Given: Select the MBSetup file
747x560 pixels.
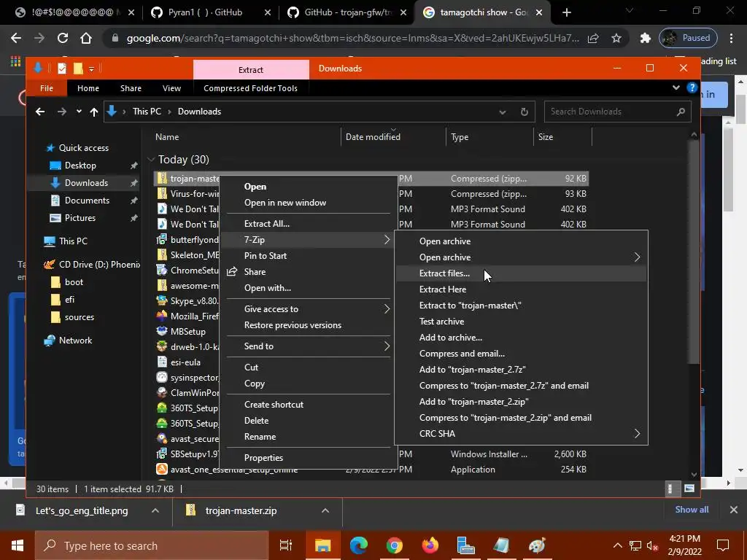Looking at the screenshot, I should (187, 332).
